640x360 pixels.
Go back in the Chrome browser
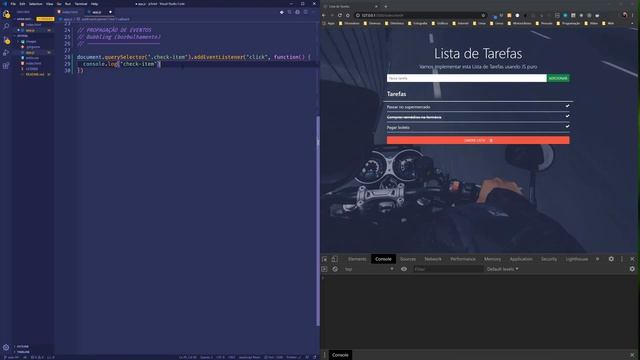tap(324, 15)
